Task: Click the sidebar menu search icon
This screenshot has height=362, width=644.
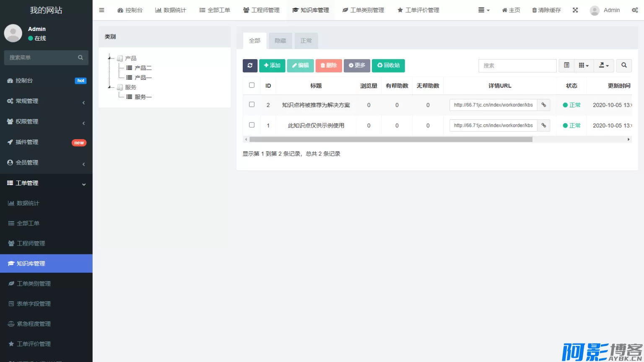Action: [x=80, y=57]
